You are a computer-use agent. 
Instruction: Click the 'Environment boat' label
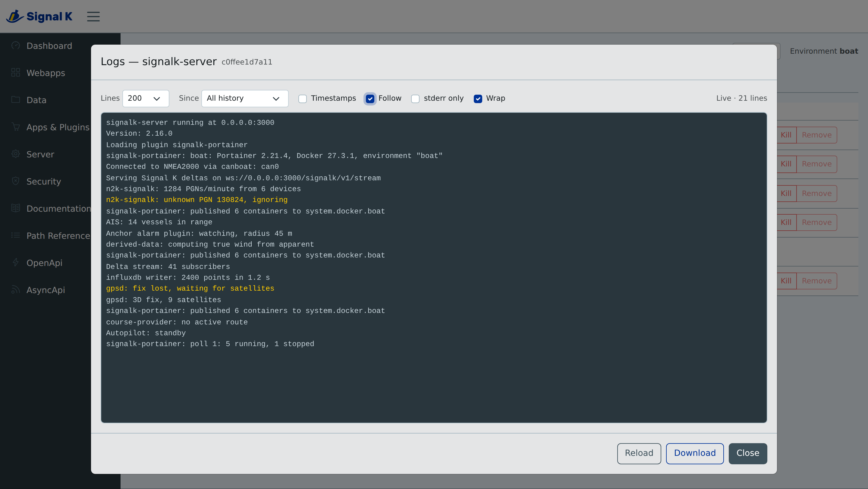coord(824,51)
